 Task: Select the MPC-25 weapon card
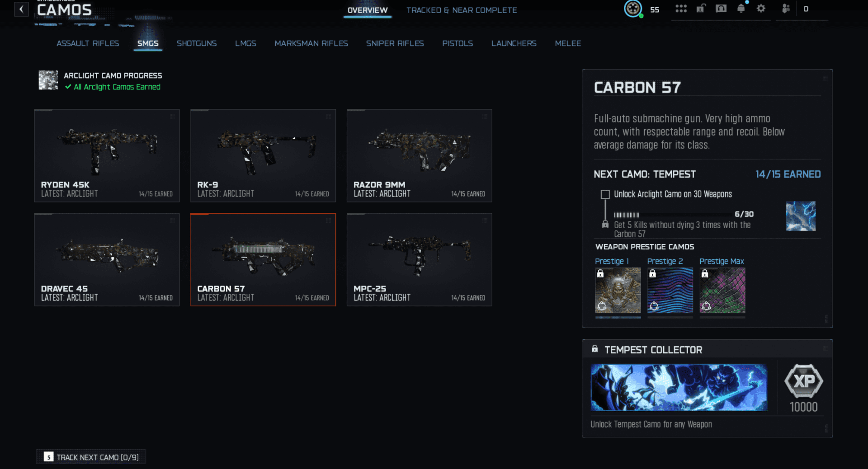(419, 259)
